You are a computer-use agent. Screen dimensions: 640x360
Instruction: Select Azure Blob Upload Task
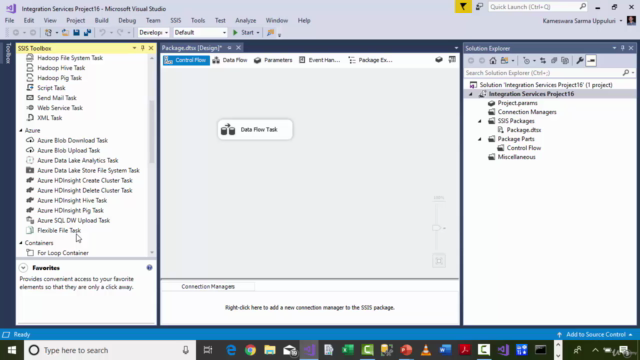pyautogui.click(x=69, y=150)
